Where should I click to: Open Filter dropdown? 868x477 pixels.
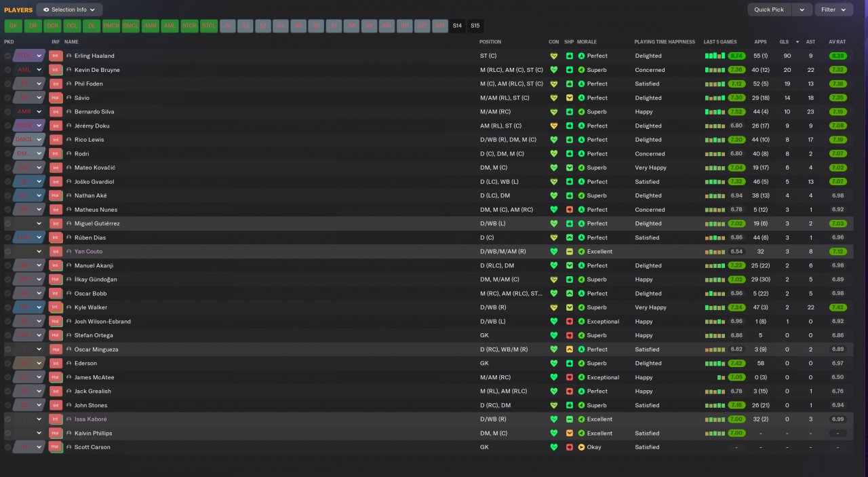(833, 9)
